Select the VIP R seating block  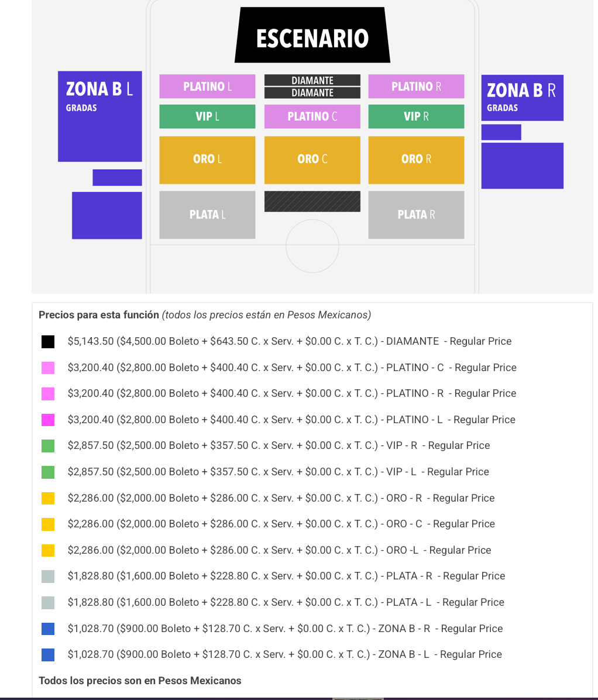coord(416,116)
